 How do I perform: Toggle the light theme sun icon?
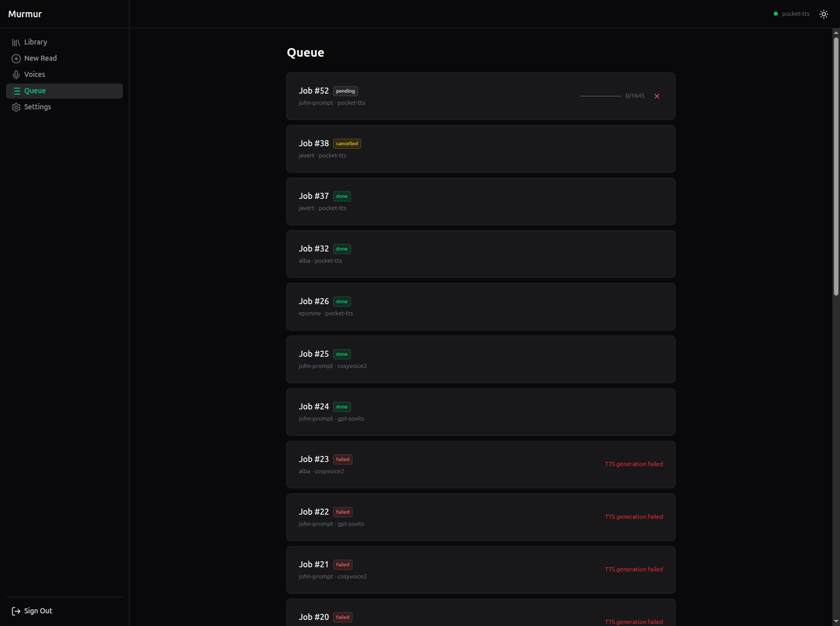click(x=823, y=14)
